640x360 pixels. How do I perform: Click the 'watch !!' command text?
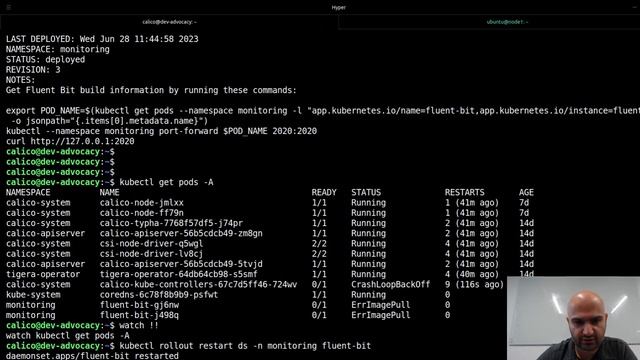pyautogui.click(x=139, y=325)
